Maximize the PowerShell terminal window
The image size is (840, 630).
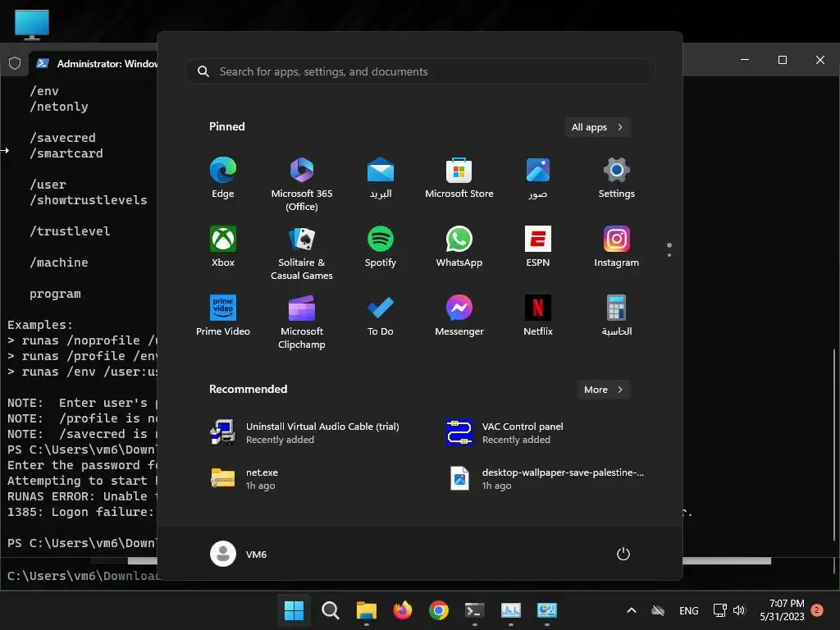[782, 60]
